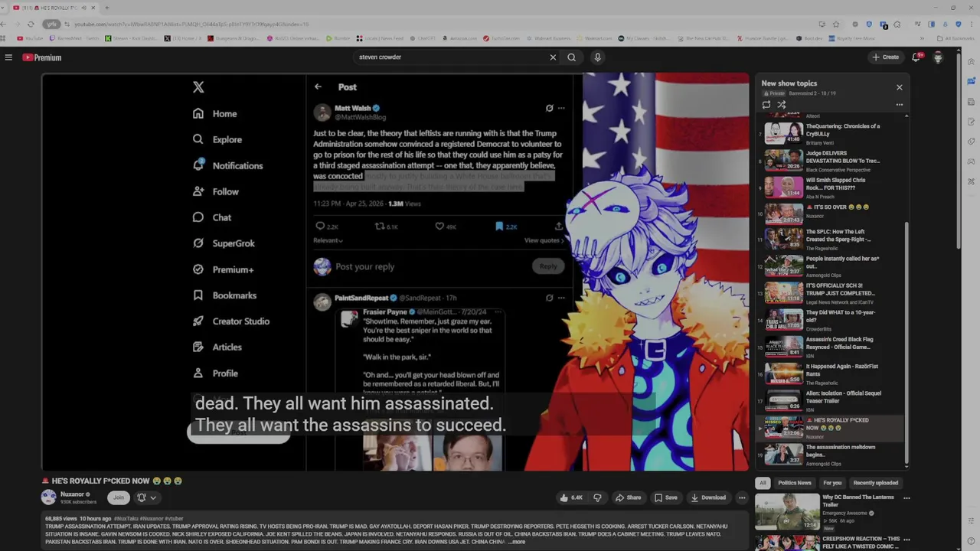This screenshot has height=551, width=980.
Task: Open Nuxanor channel name link
Action: [72, 494]
